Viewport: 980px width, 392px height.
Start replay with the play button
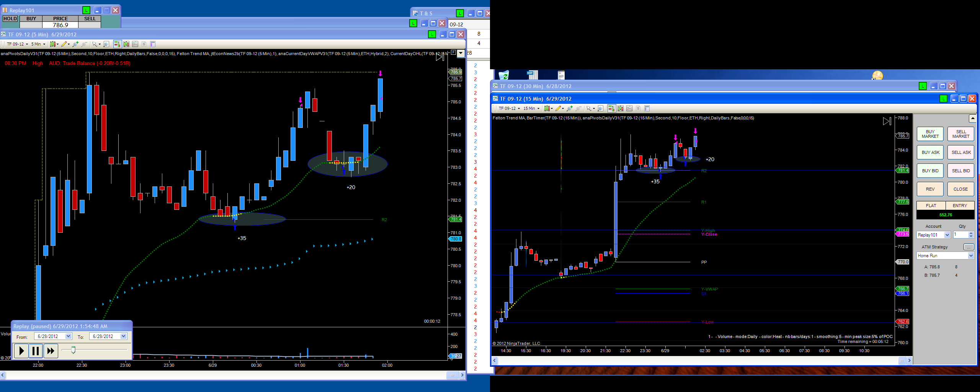(x=21, y=351)
